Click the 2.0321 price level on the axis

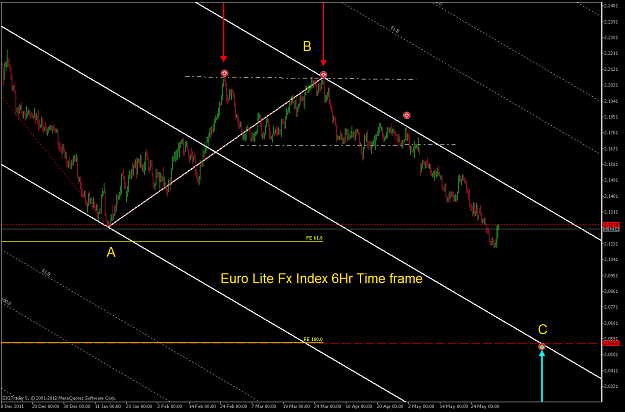coord(611,386)
